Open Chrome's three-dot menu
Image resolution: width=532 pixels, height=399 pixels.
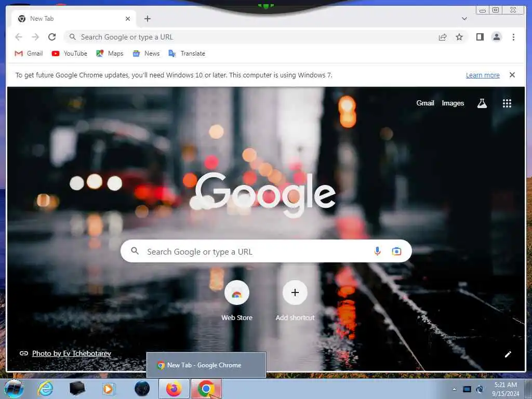click(513, 37)
